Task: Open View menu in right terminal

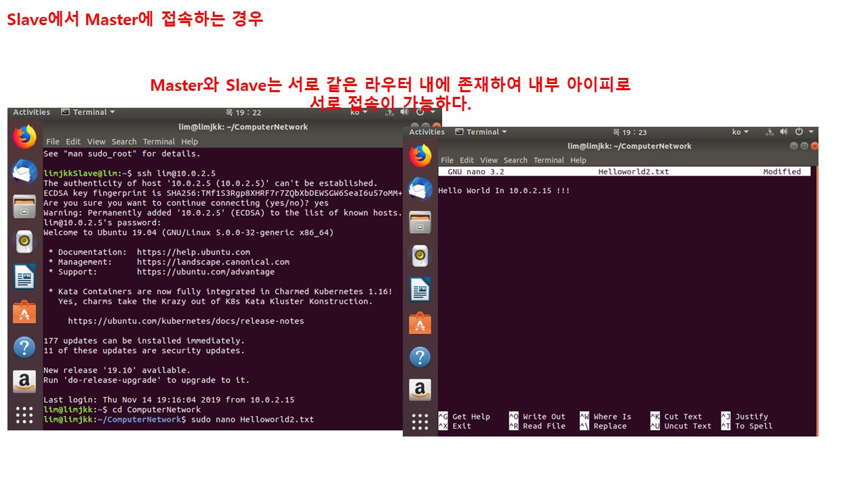Action: [x=489, y=160]
